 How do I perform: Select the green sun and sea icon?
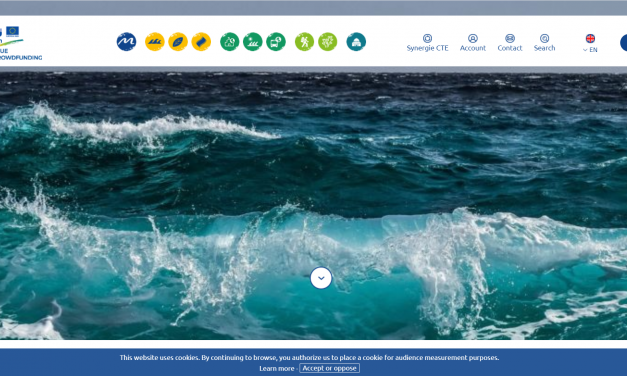[x=253, y=42]
